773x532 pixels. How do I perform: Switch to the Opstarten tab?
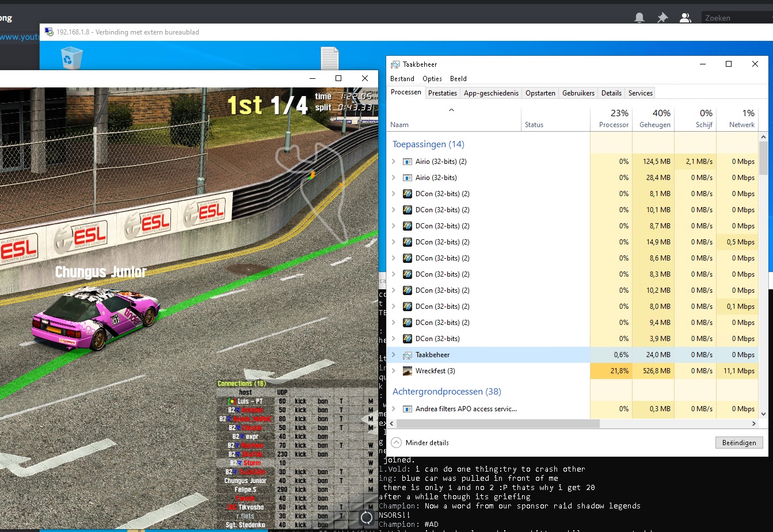pyautogui.click(x=540, y=93)
